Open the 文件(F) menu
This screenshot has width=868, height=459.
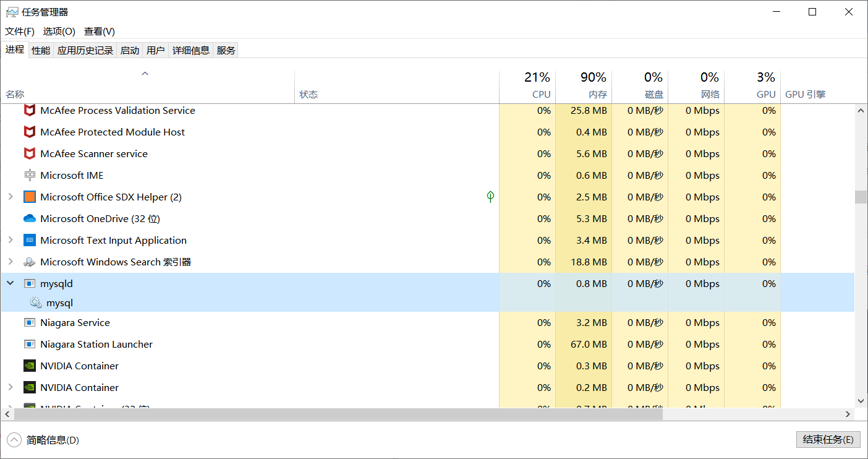click(20, 32)
